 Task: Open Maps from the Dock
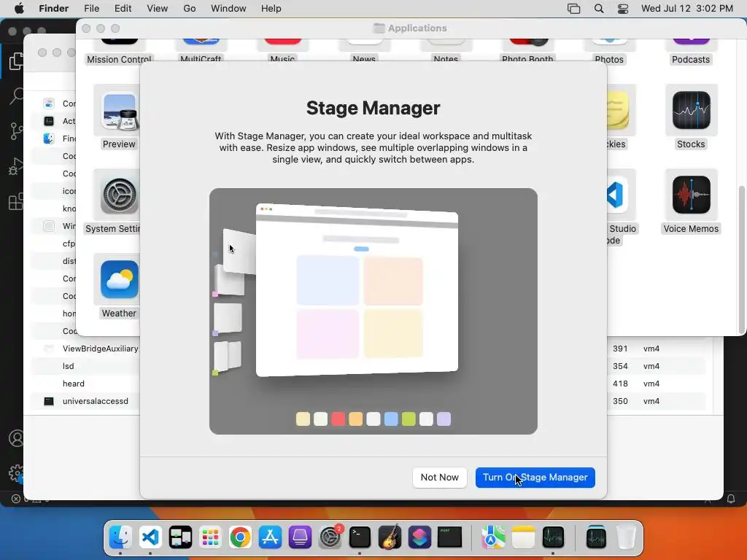tap(493, 537)
